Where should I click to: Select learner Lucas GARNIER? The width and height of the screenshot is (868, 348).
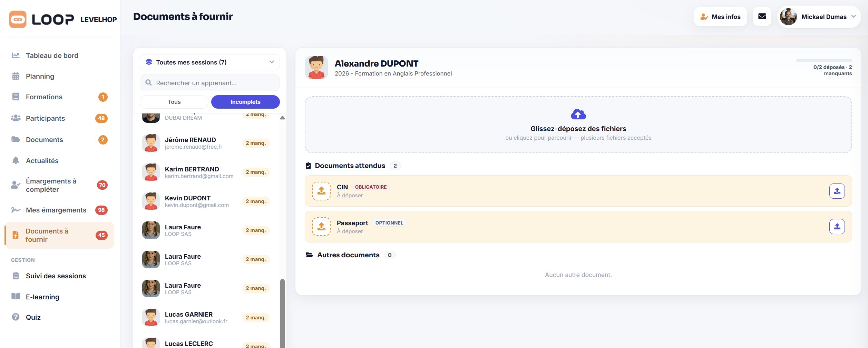206,317
